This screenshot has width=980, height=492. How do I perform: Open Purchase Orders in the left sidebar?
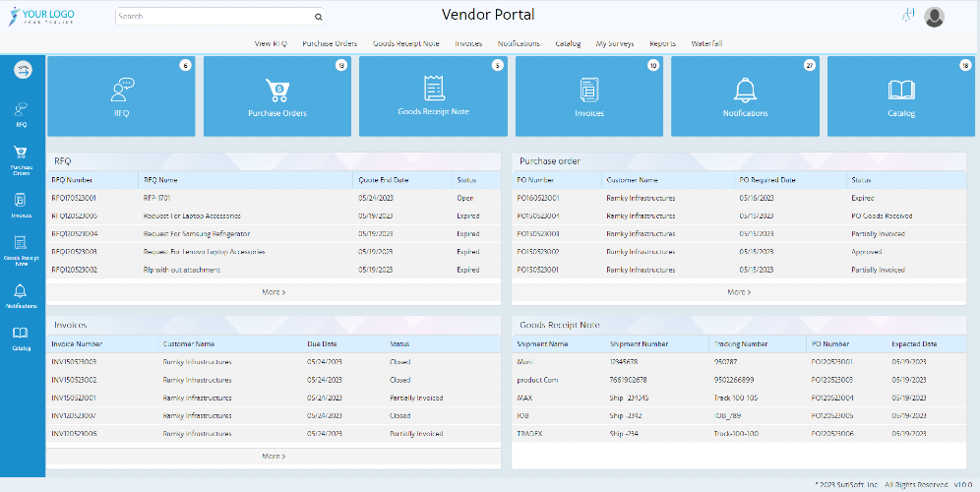(x=22, y=160)
